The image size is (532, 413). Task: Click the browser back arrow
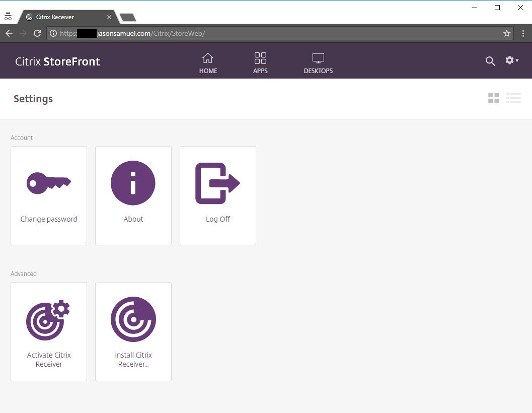click(x=9, y=33)
